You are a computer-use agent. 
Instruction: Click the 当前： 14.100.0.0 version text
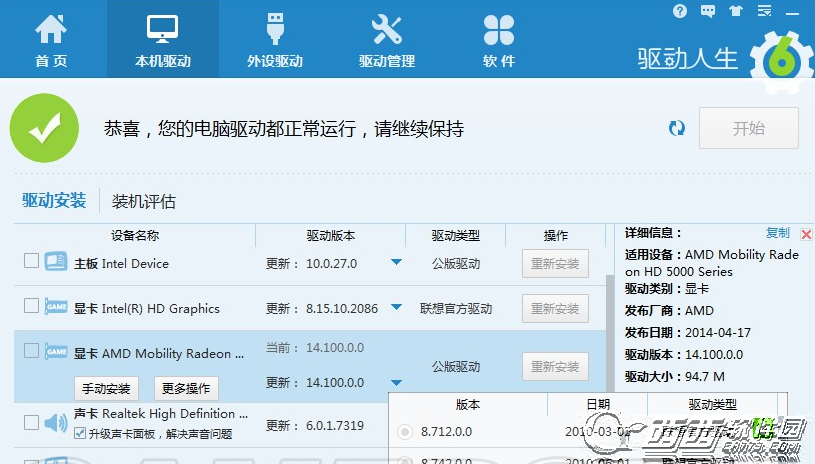pyautogui.click(x=315, y=348)
